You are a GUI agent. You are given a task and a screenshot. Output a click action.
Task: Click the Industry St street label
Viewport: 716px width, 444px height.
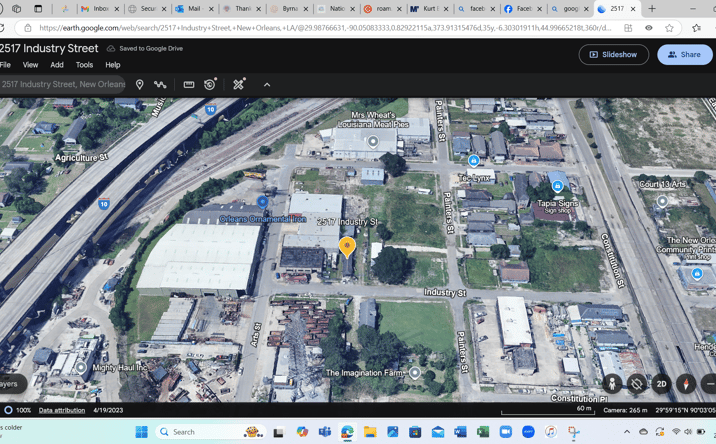pyautogui.click(x=445, y=292)
